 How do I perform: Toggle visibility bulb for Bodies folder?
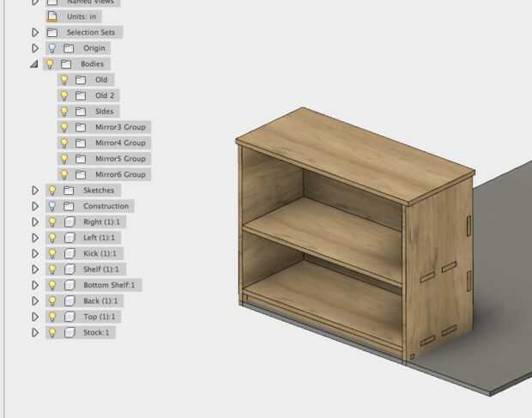[50, 64]
